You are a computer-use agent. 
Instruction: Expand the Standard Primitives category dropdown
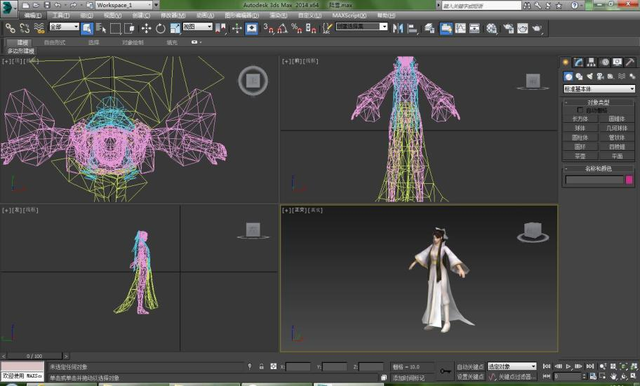click(599, 89)
